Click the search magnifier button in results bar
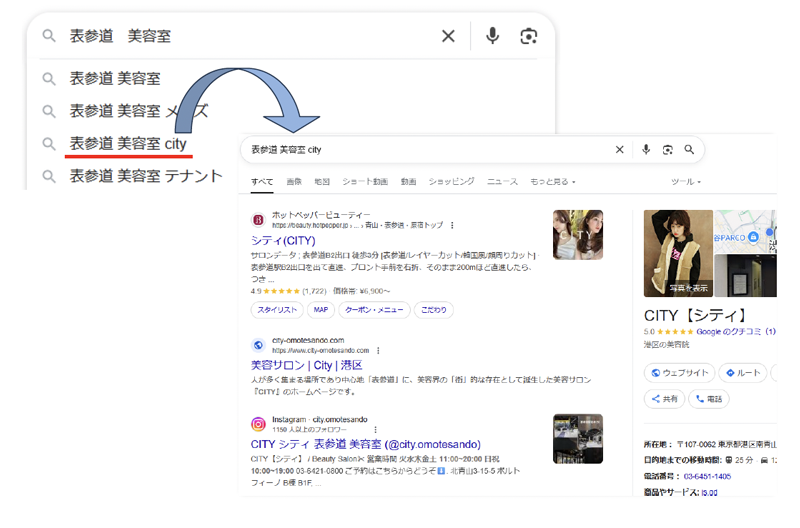800x528 pixels. coord(689,149)
